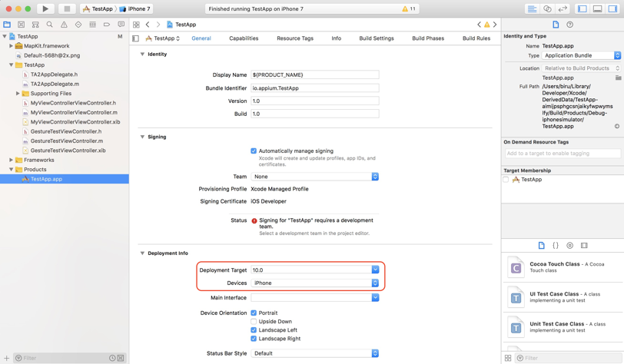Show the Code Snippet library
The image size is (624, 364).
556,246
